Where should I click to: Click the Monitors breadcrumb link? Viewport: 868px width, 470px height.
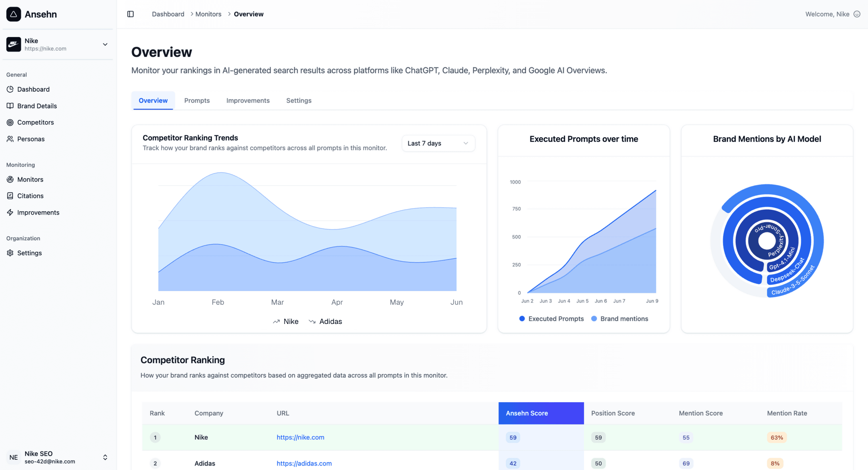click(208, 14)
